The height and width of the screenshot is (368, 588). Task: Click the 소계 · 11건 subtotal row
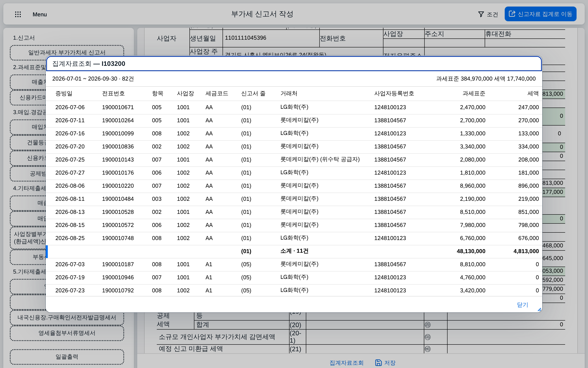294,251
